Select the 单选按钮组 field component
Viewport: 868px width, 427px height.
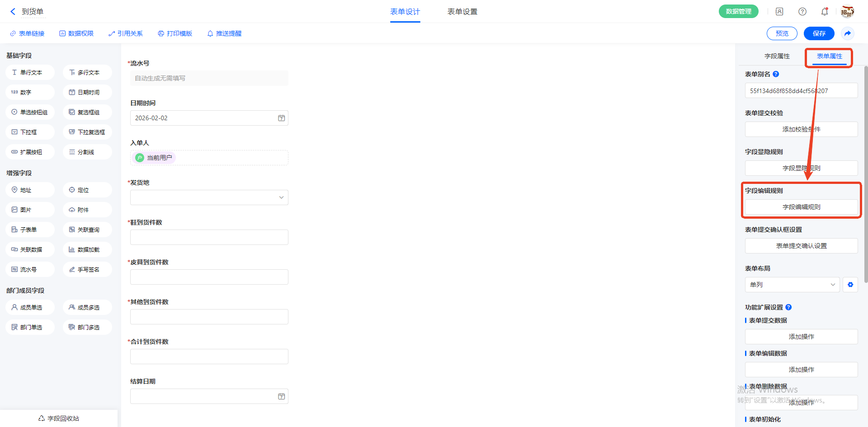[30, 112]
